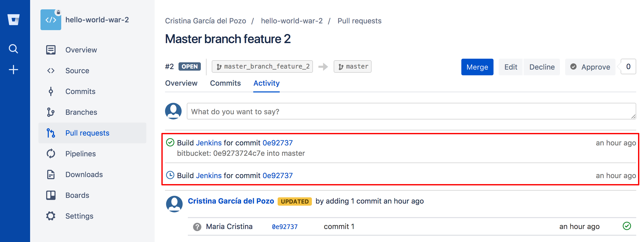Switch to the pull request Overview tab
This screenshot has height=242, width=644.
click(181, 83)
